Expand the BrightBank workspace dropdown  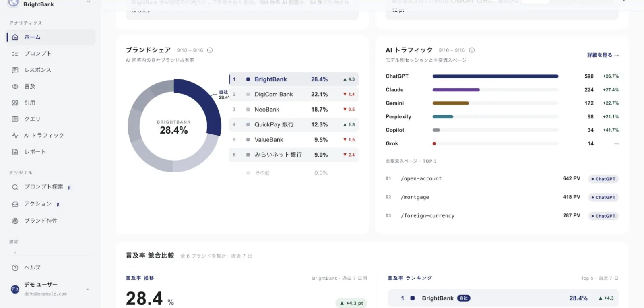89,2
